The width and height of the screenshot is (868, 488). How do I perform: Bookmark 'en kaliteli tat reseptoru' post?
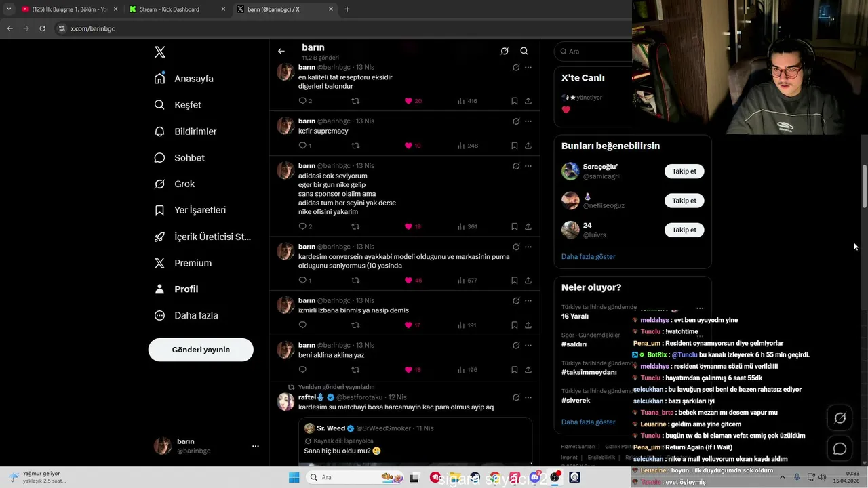click(x=514, y=101)
